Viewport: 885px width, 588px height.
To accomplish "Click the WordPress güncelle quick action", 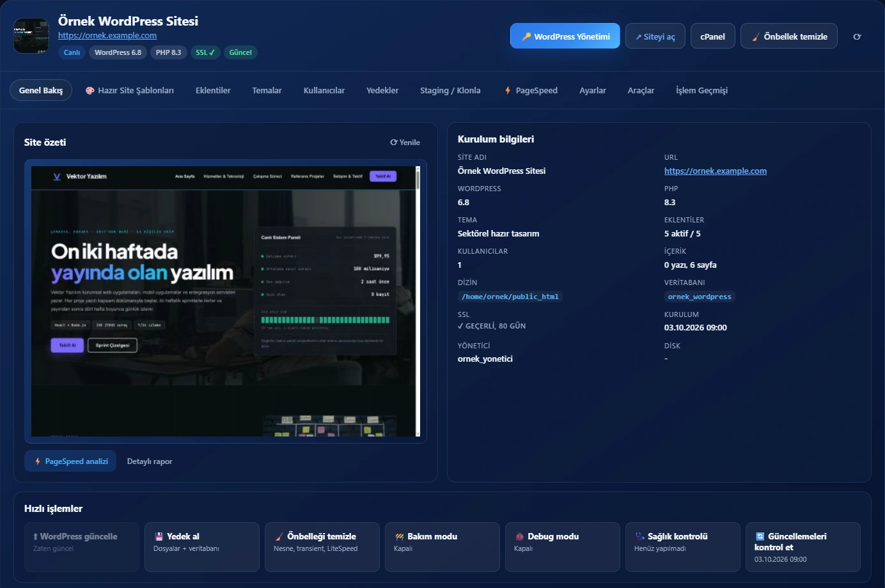I will point(82,547).
